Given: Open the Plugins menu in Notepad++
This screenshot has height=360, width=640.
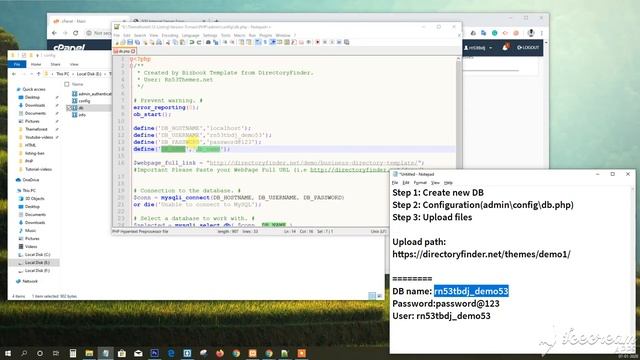Looking at the screenshot, I should pyautogui.click(x=265, y=36).
